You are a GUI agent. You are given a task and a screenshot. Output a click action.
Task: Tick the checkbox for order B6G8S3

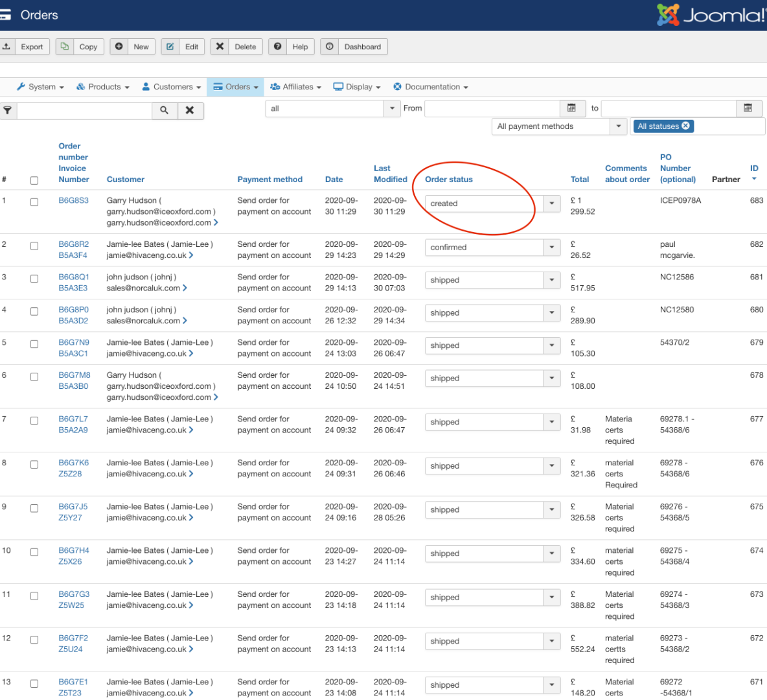point(34,202)
